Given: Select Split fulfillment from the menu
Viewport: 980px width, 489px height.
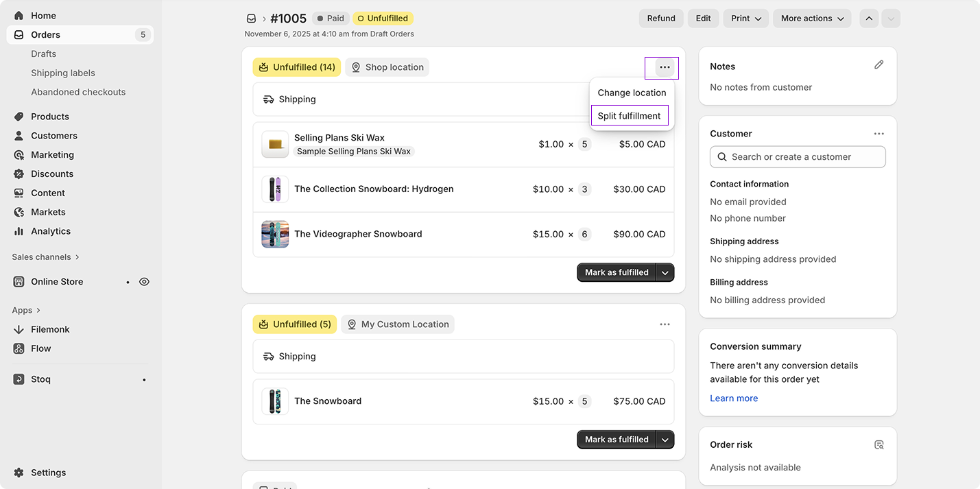Looking at the screenshot, I should point(629,115).
